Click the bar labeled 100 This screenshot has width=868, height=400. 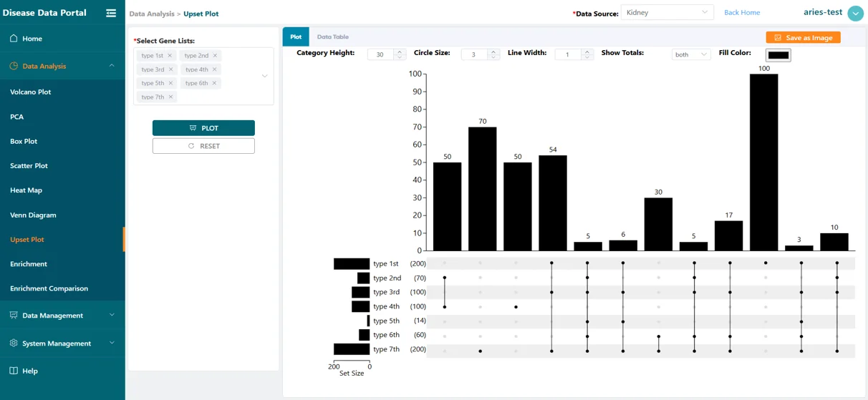point(764,162)
